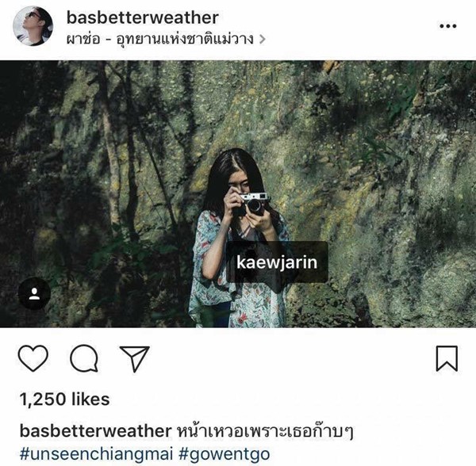Save the post with the bookmark icon
Screen dimensions: 476x466
click(x=447, y=358)
